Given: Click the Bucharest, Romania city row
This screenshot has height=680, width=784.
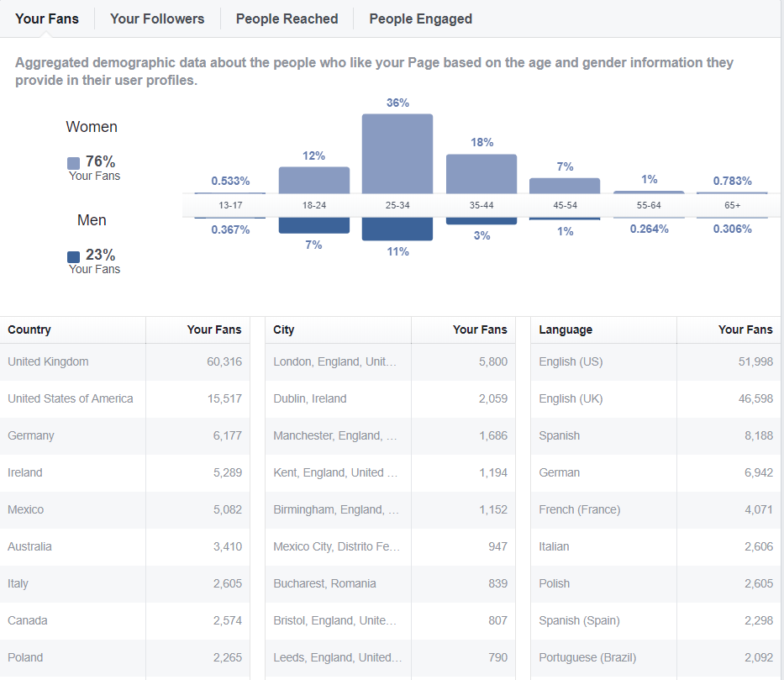Looking at the screenshot, I should point(390,583).
